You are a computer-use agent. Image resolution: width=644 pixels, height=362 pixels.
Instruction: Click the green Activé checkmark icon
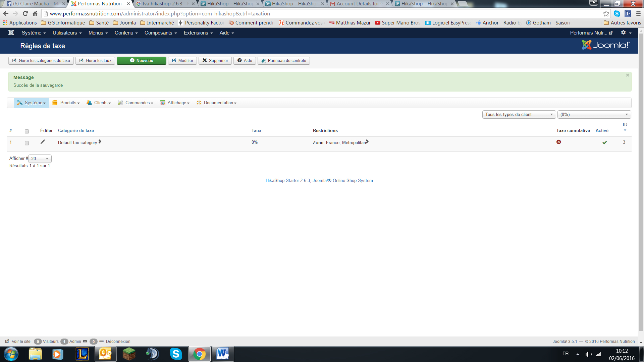click(604, 142)
